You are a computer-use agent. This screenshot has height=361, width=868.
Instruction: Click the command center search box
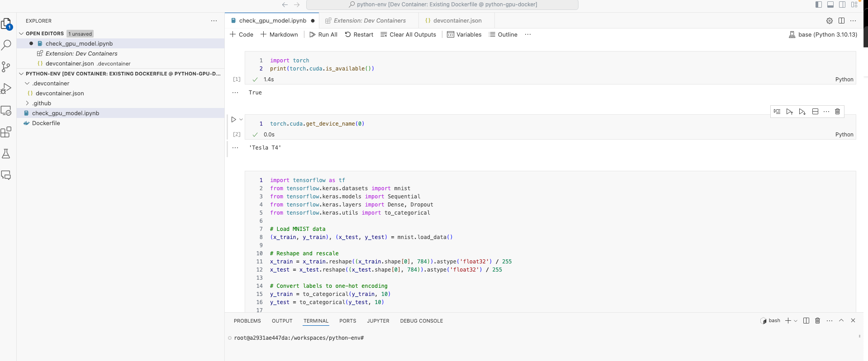442,5
